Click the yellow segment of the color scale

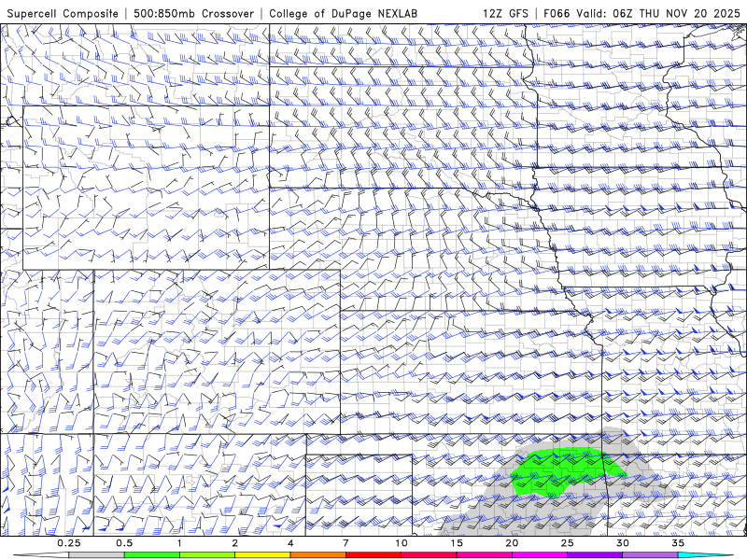pos(262,555)
